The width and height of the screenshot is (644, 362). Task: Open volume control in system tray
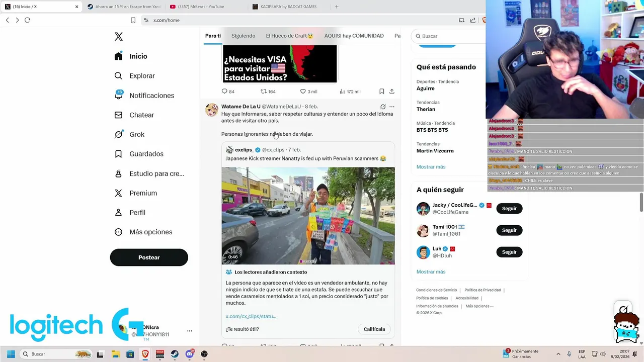pyautogui.click(x=603, y=354)
